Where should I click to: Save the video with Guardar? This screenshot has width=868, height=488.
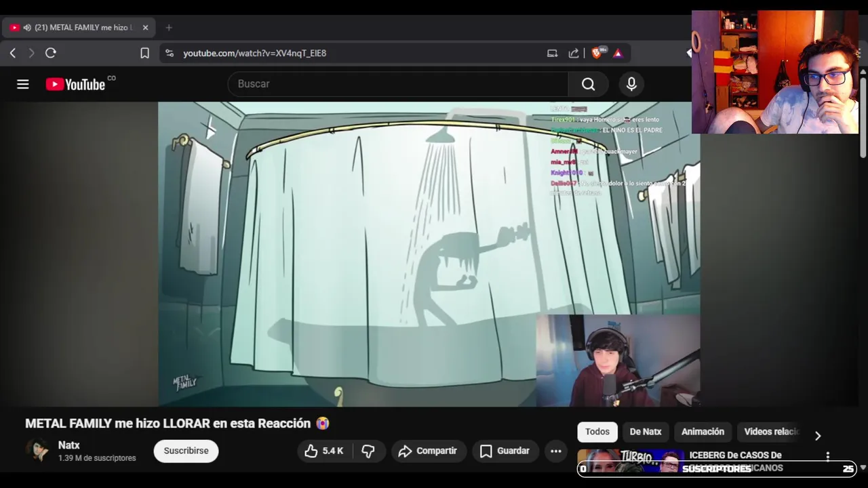(505, 451)
